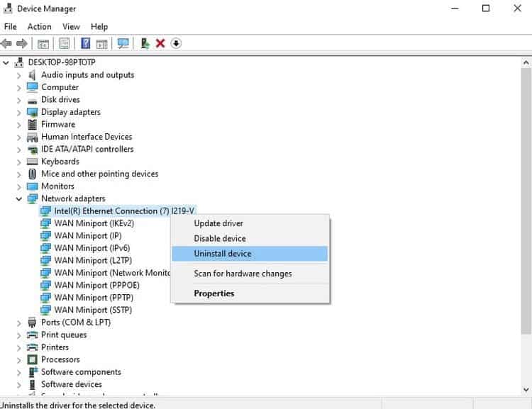Click the Mice and other pointing devices icon
This screenshot has height=409, width=532.
[32, 174]
